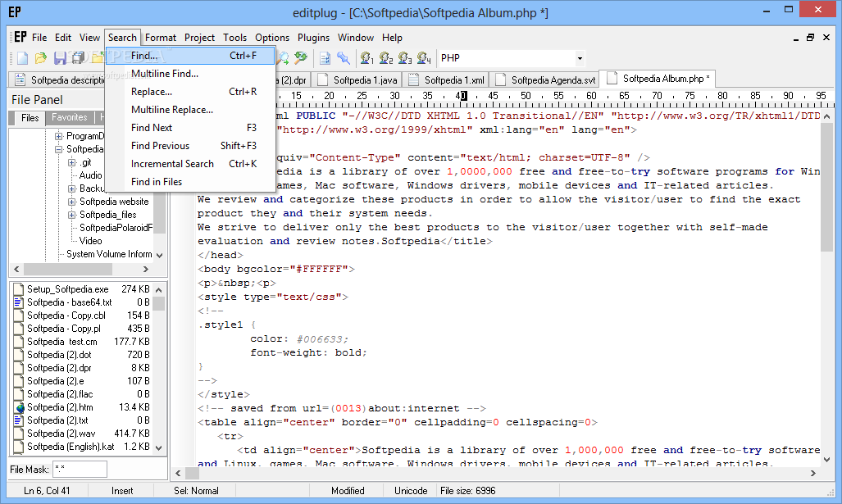Click the Save floppy disk icon

(x=60, y=58)
